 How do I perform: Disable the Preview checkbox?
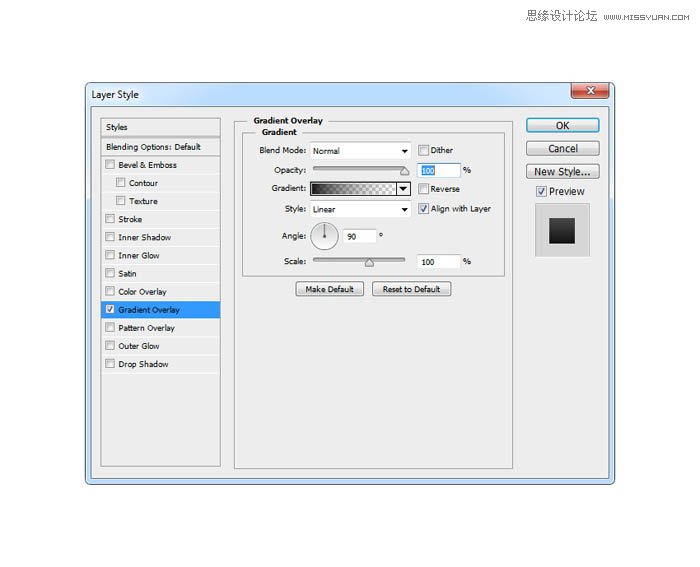[x=541, y=192]
